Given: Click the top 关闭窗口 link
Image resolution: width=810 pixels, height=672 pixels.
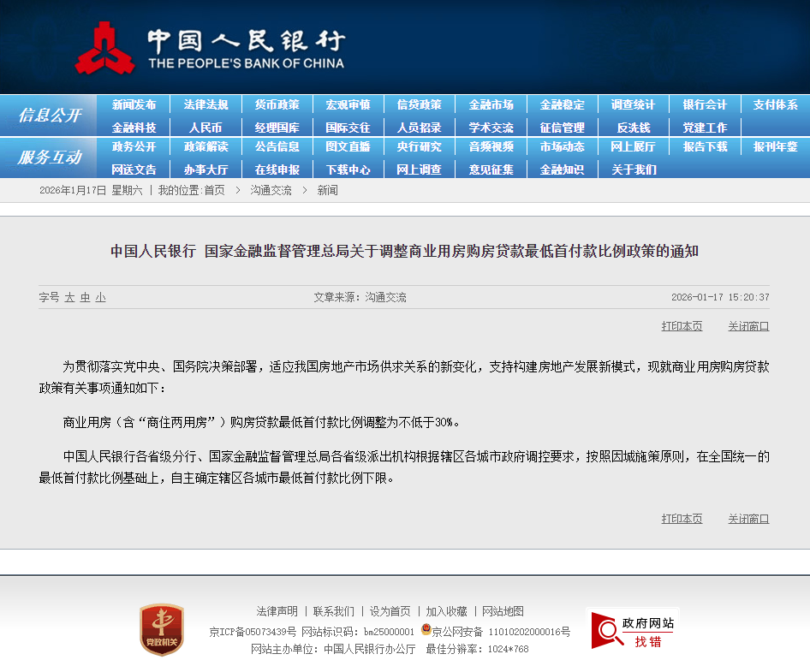Looking at the screenshot, I should pyautogui.click(x=748, y=326).
